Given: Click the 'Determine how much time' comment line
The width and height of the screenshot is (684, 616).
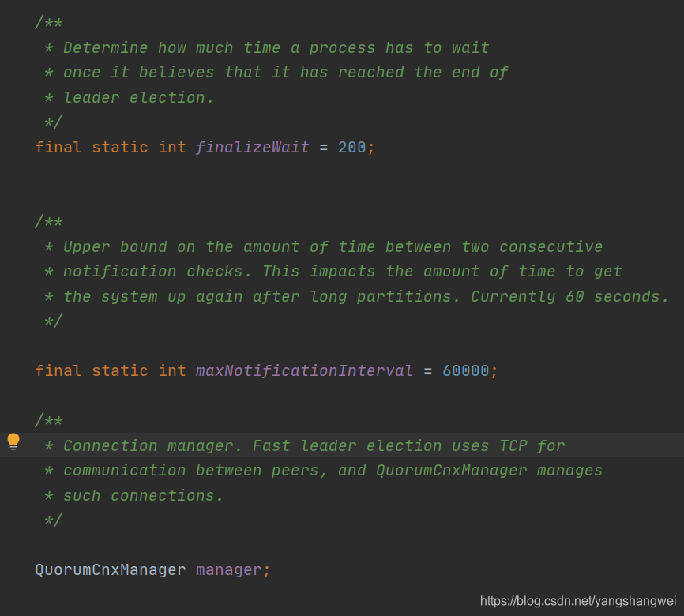Looking at the screenshot, I should click(276, 47).
